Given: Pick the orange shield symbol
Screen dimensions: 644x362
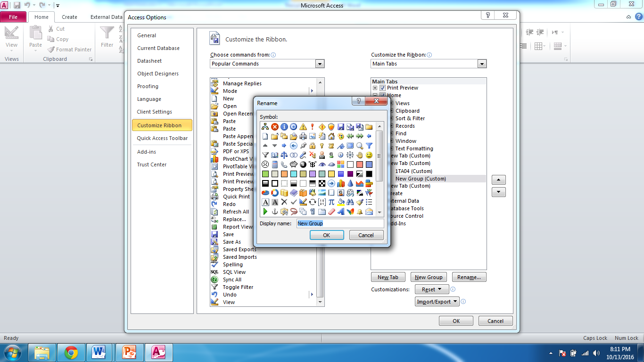Looking at the screenshot, I should click(331, 127).
